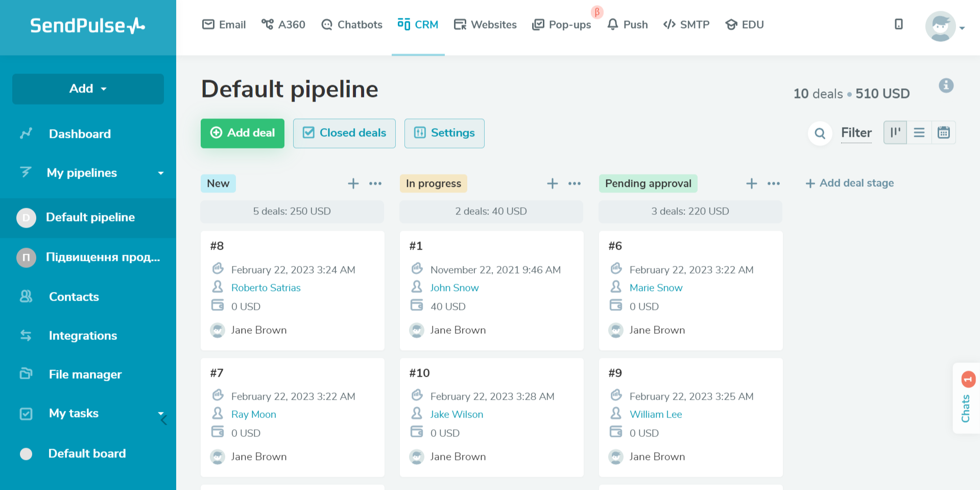
Task: Open deal card #9
Action: [x=691, y=418]
